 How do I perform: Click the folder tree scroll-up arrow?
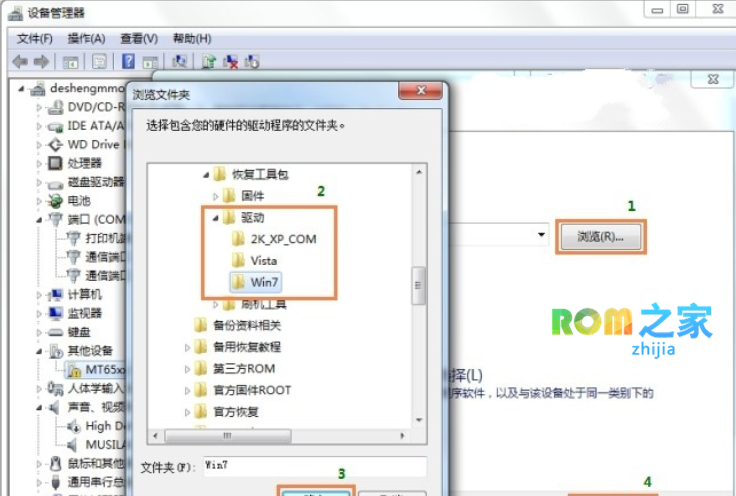pyautogui.click(x=419, y=173)
